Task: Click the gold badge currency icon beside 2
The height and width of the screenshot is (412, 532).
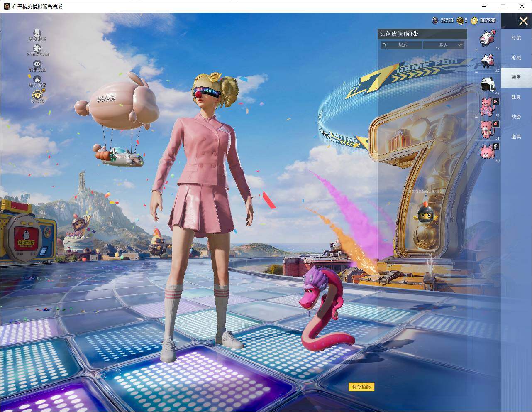Action: (x=460, y=20)
